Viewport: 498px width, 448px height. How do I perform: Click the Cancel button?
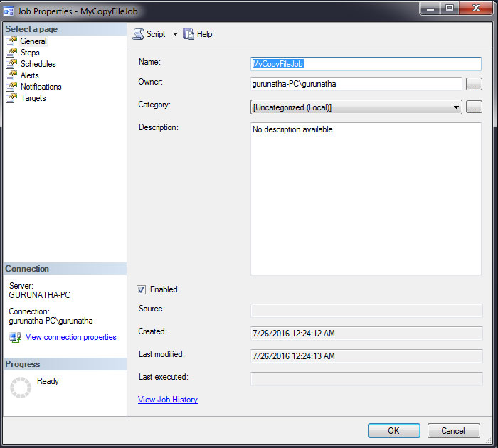coord(454,430)
